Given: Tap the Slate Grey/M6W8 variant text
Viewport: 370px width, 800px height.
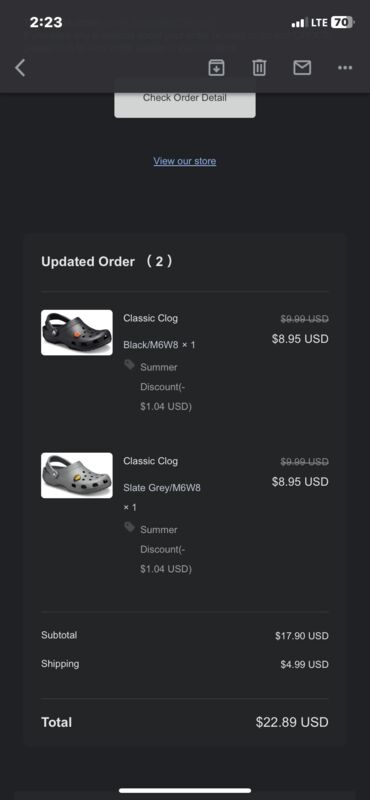Looking at the screenshot, I should (x=162, y=488).
